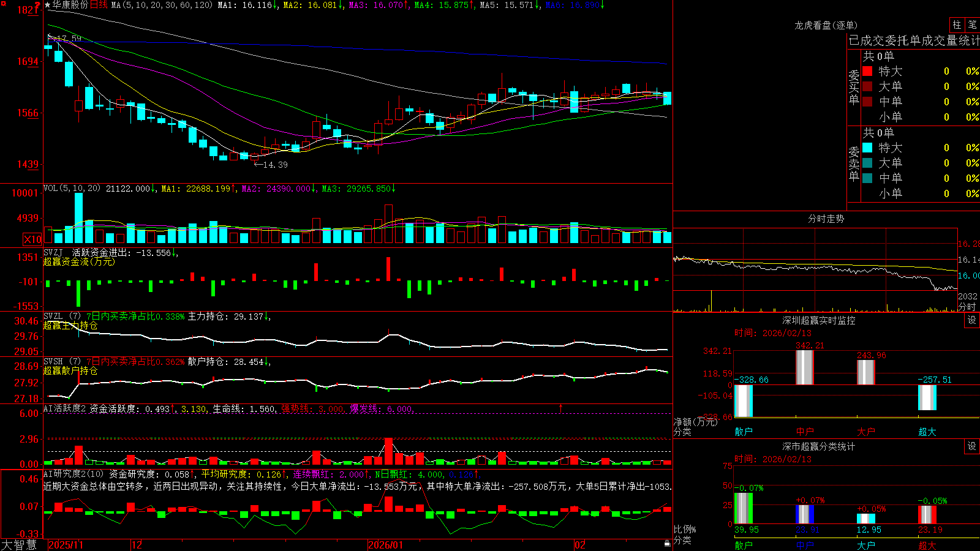Open AI研究度2(10) indicator label
The height and width of the screenshot is (551, 980).
74,474
